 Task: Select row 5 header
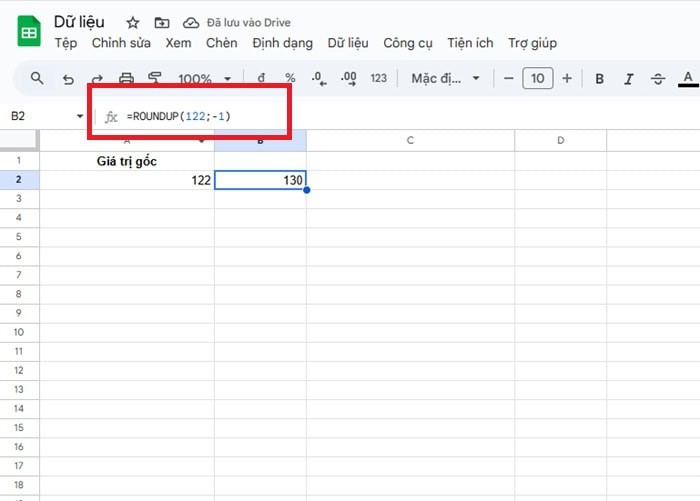19,237
